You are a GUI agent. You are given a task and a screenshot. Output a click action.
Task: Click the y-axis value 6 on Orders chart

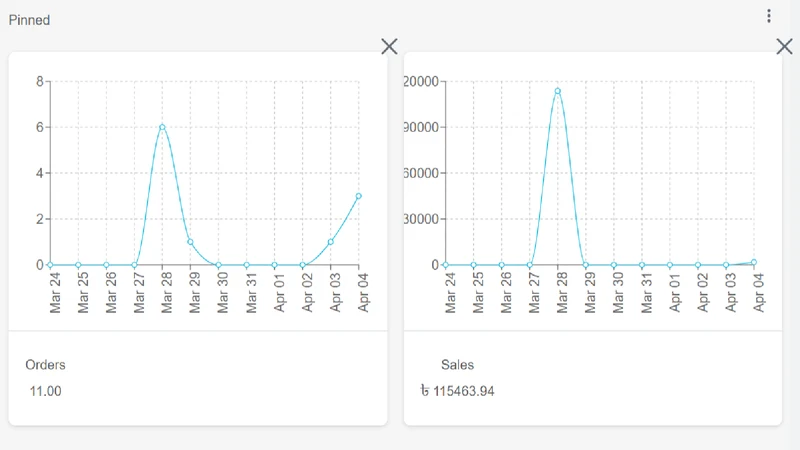tap(40, 127)
